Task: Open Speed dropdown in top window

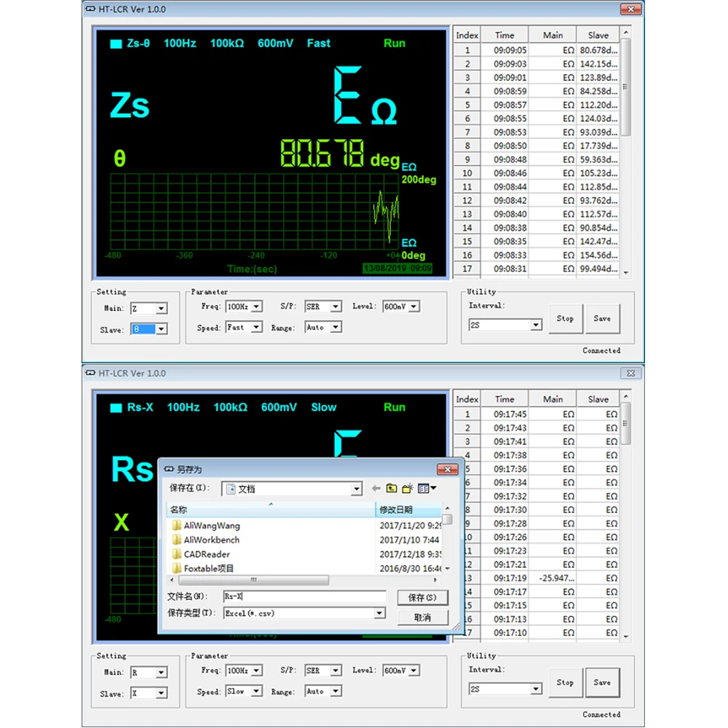Action: point(256,328)
